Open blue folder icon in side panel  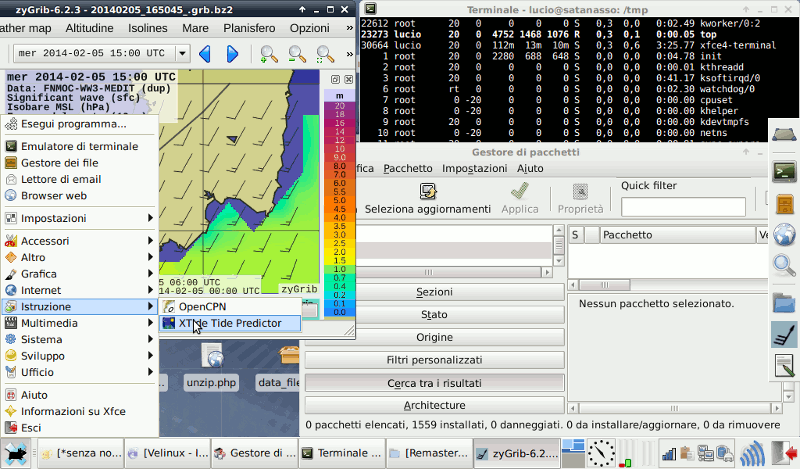784,302
